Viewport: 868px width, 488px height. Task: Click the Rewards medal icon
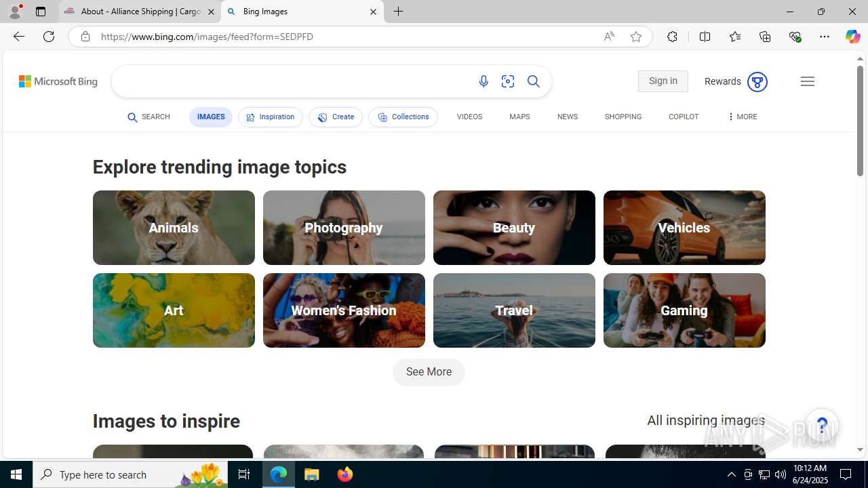[x=757, y=82]
